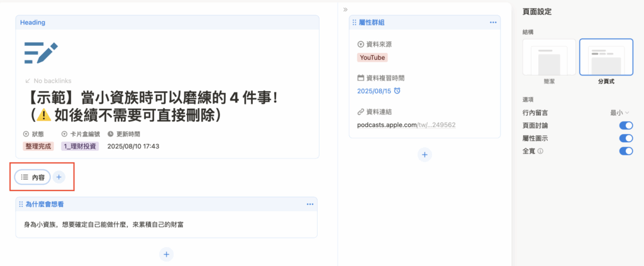Click the info icon beside 全寬

tap(540, 151)
